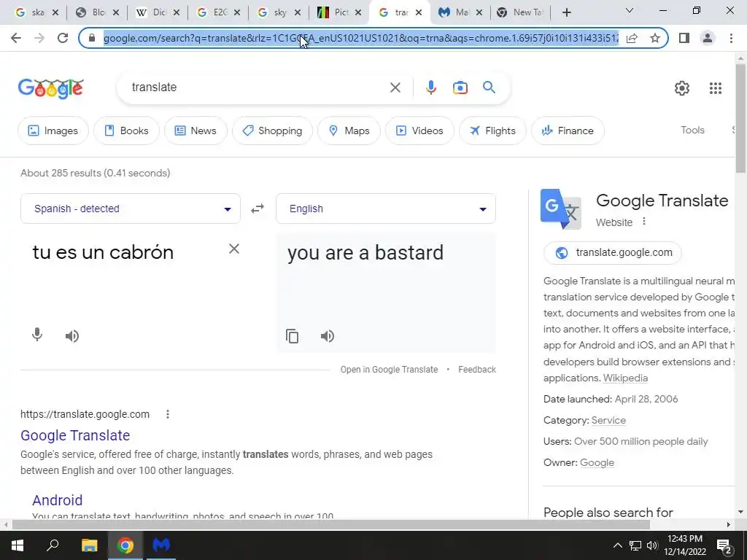The image size is (747, 560).
Task: Close the 'Pict' browser tab
Action: pyautogui.click(x=359, y=12)
